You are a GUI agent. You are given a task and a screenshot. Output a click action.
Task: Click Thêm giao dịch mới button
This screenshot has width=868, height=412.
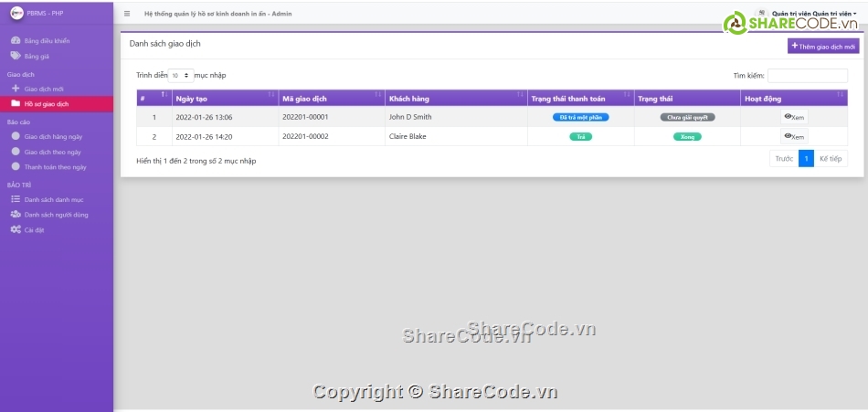pyautogui.click(x=823, y=46)
